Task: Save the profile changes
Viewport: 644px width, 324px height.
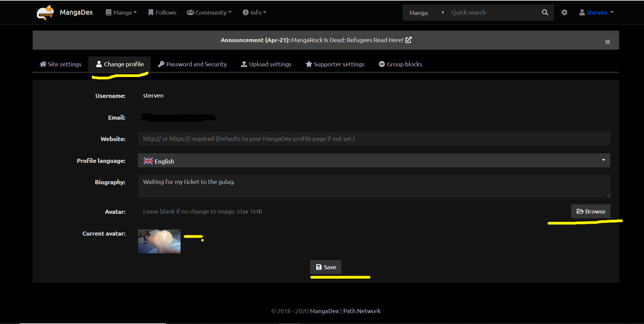Action: pos(326,267)
